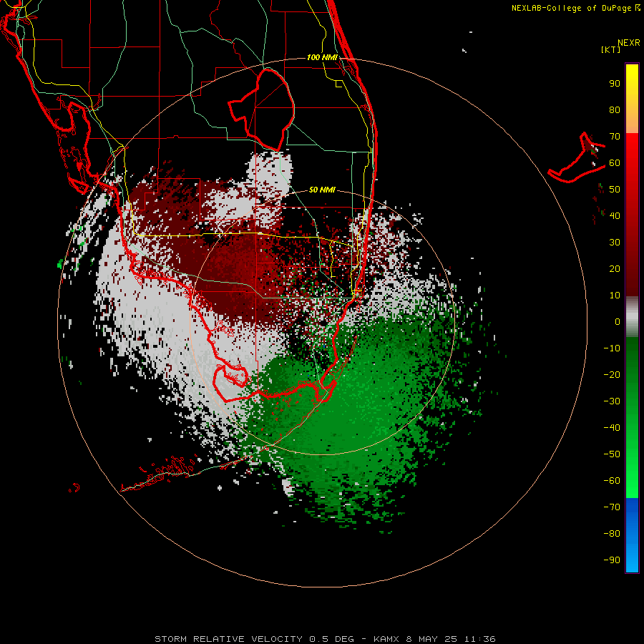Select the -70 value on velocity scale
Viewport: 644px width, 644px height.
pyautogui.click(x=612, y=507)
